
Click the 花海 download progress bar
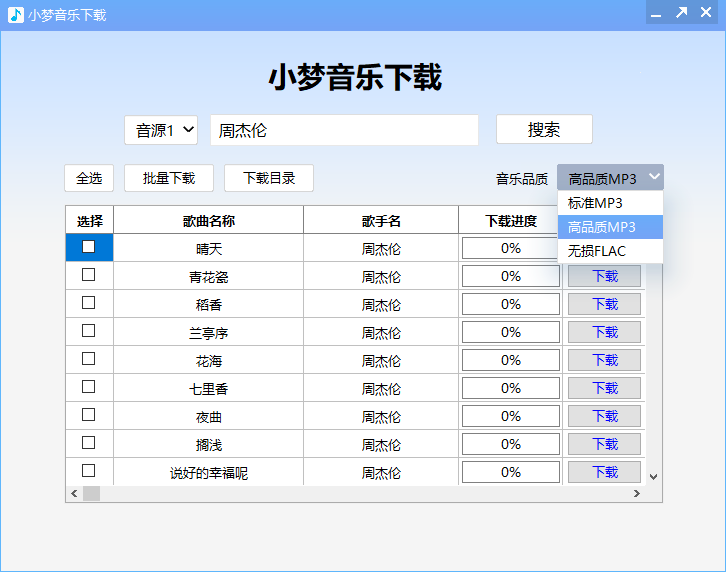click(x=511, y=360)
